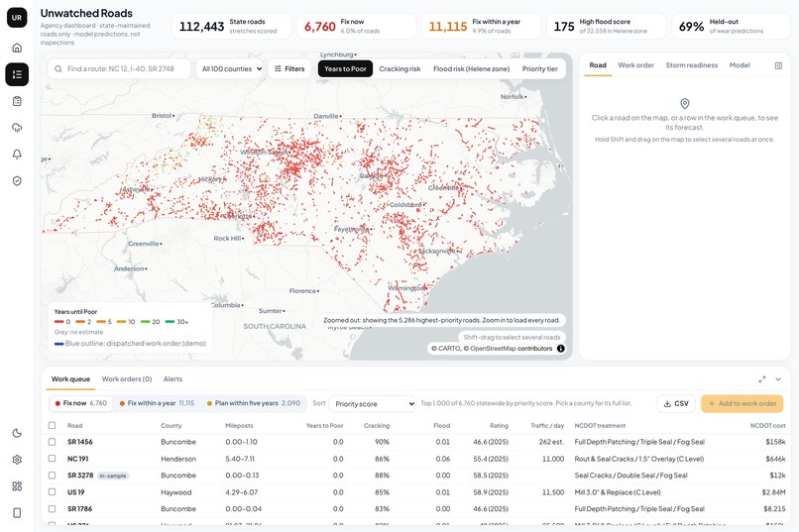Screen dimensions: 799x532
Task: Sort table by Traffic / day column
Action: 547,426
